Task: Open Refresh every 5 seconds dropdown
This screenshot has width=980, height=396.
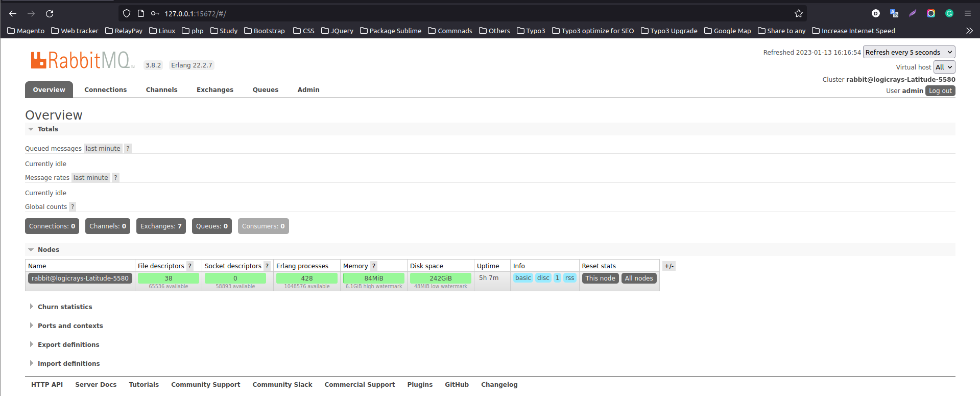Action: [x=909, y=52]
